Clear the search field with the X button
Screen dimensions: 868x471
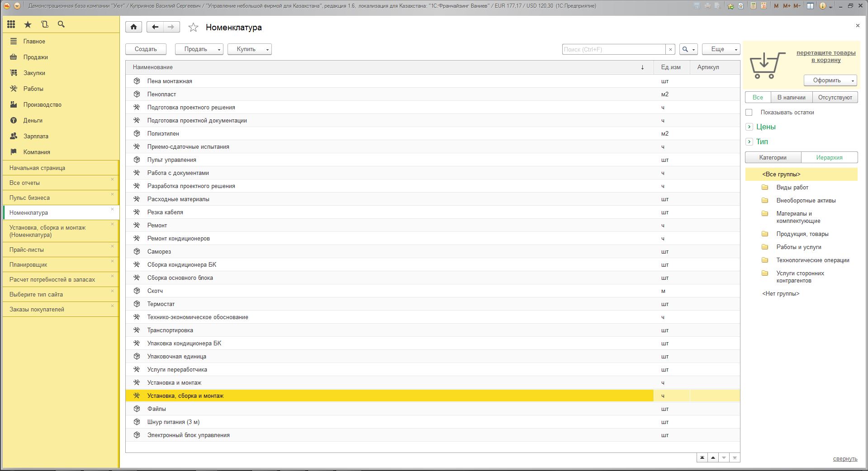pos(670,49)
